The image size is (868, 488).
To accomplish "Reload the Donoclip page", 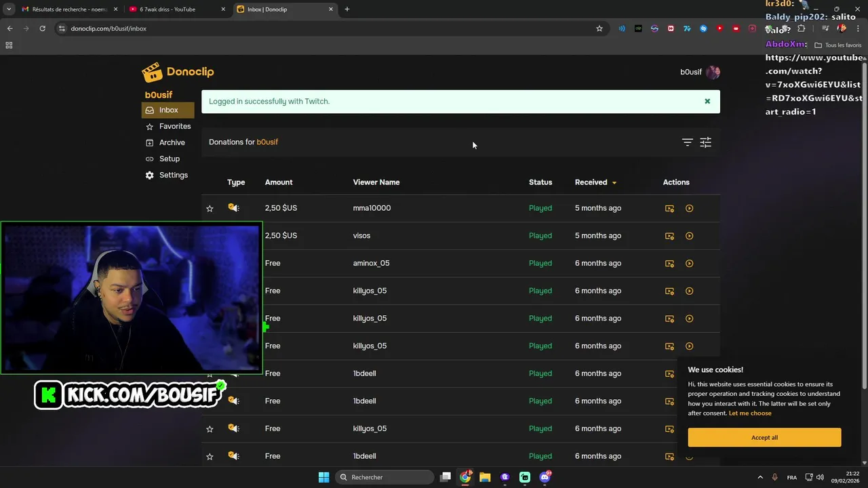I will pyautogui.click(x=42, y=28).
